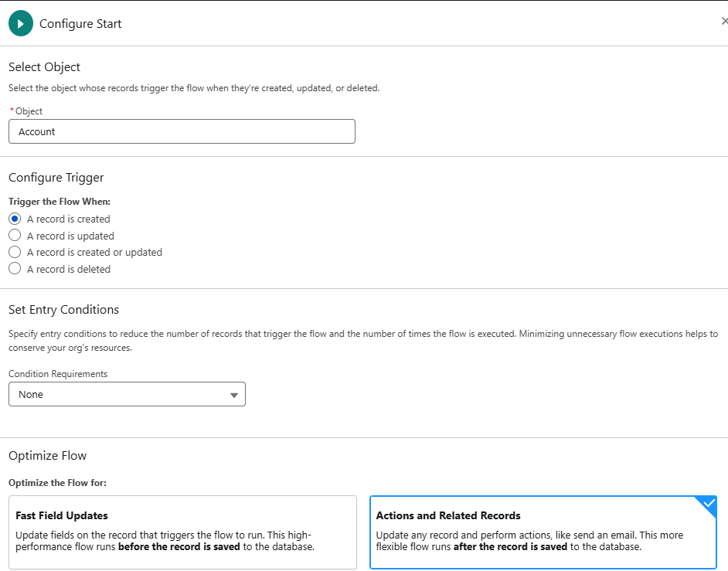Click the dropdown arrow beside None
This screenshot has height=571, width=728.
234,395
